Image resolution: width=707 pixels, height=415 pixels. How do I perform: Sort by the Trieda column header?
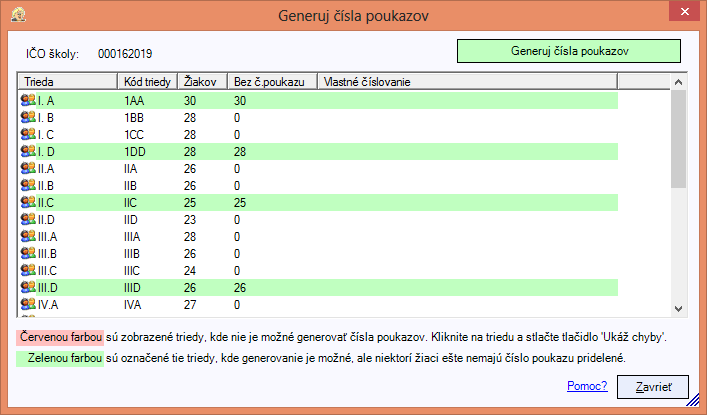pos(68,82)
